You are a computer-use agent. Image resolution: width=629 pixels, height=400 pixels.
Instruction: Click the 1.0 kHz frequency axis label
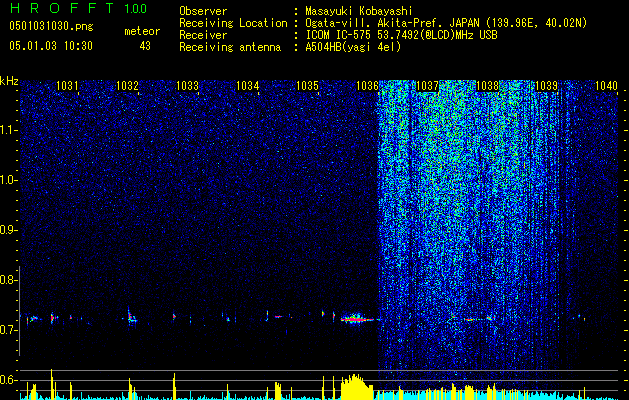(x=8, y=180)
